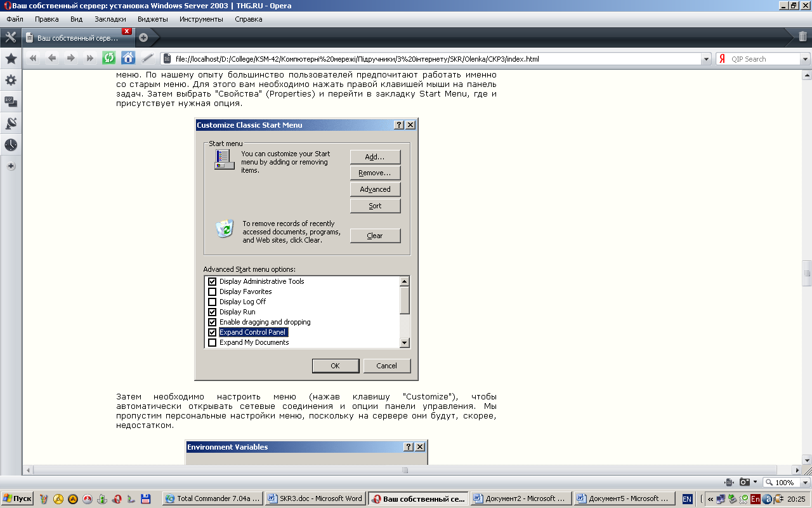Open the Bookmarks panel star icon
The image size is (812, 508).
tap(11, 58)
